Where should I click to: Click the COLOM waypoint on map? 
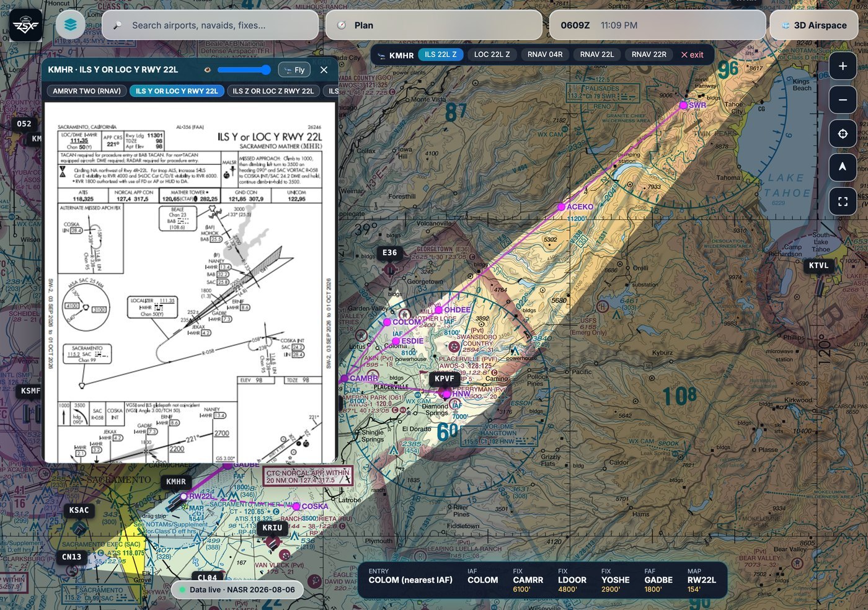coord(387,322)
